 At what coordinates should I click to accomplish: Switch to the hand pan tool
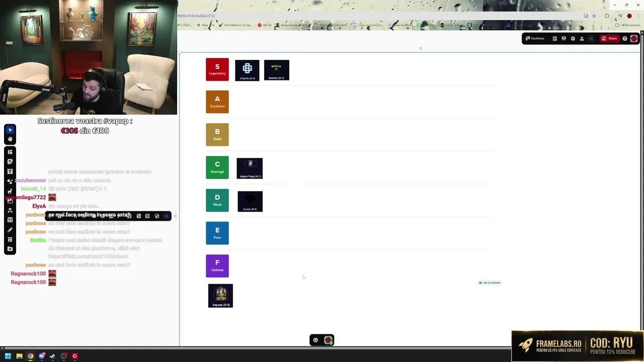click(x=10, y=139)
